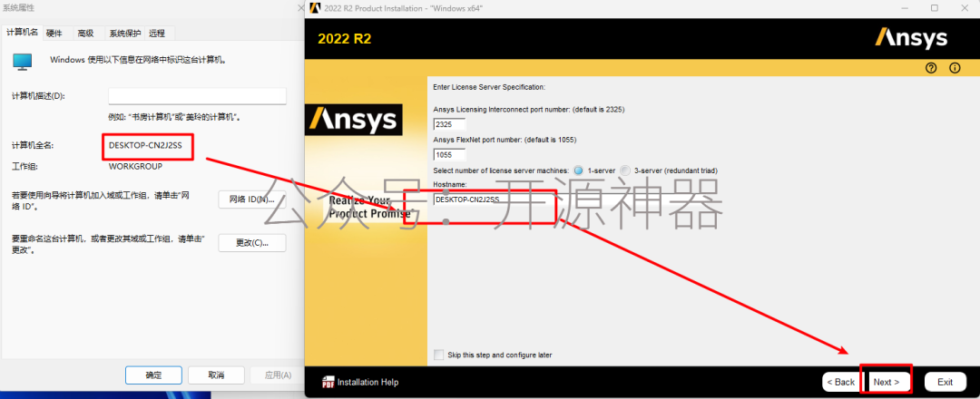The image size is (980, 399).
Task: Minimize the Ansys installer window
Action: tap(905, 7)
